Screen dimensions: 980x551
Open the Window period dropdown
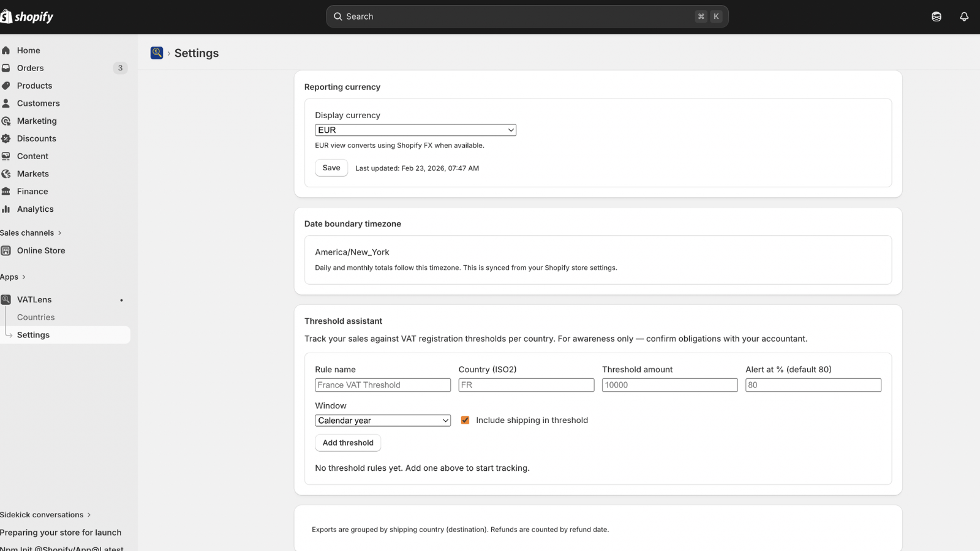(382, 421)
